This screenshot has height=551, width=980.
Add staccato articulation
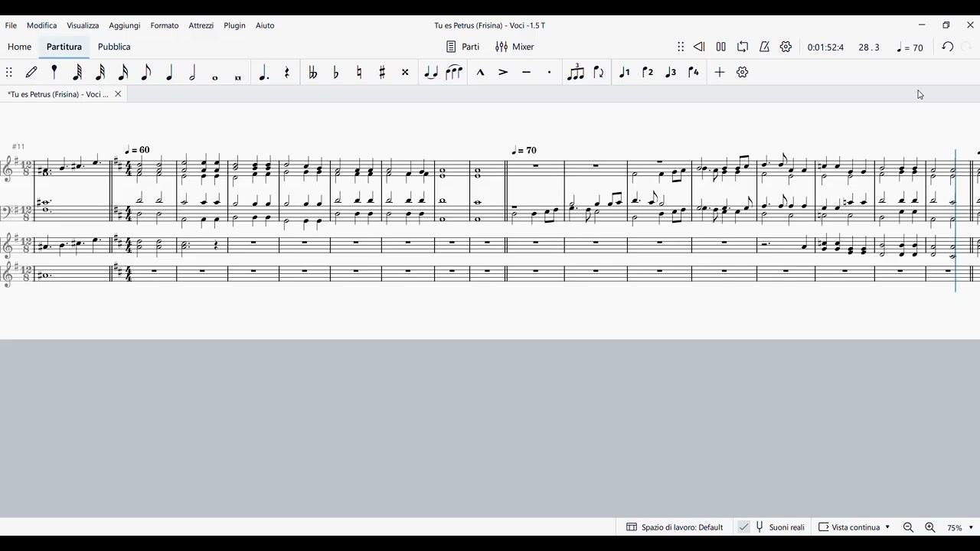coord(549,72)
